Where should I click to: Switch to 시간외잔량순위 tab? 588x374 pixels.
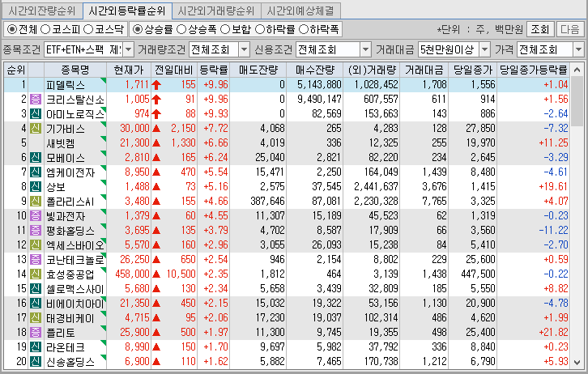(x=42, y=11)
